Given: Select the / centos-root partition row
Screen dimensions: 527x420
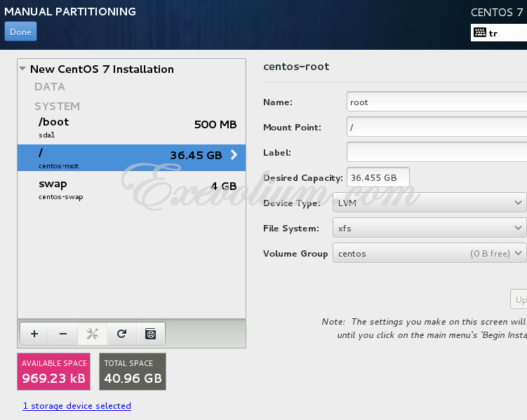Looking at the screenshot, I should click(x=131, y=158).
